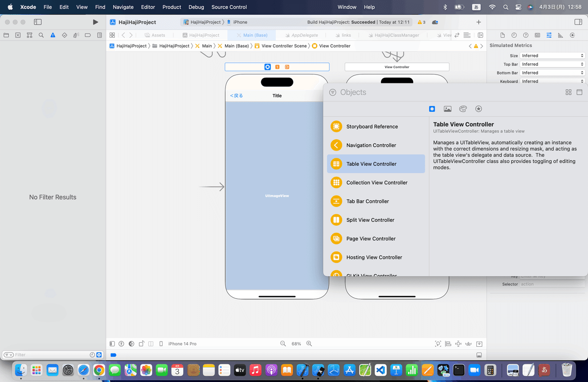Change canvas orientation button
The image size is (588, 382).
[x=142, y=344]
